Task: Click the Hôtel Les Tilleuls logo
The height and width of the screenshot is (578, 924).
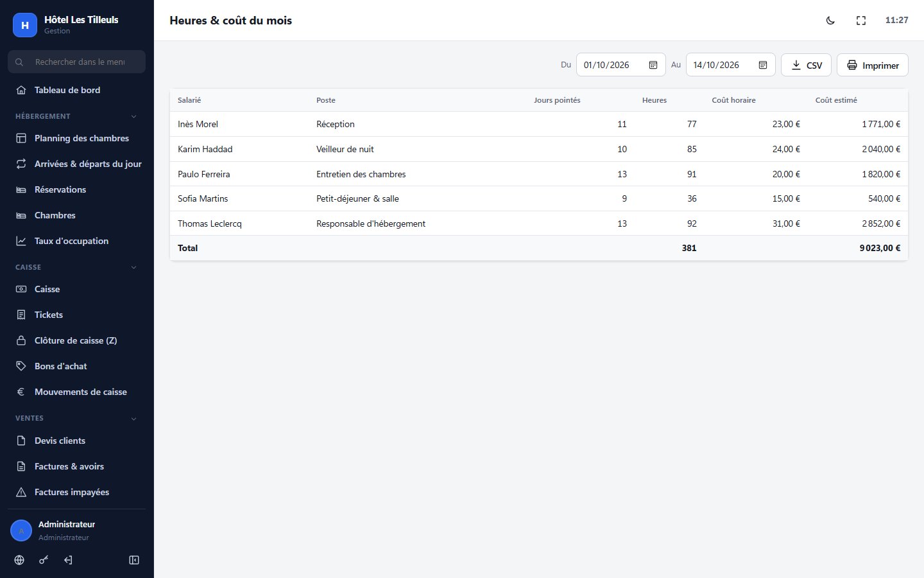Action: 25,25
